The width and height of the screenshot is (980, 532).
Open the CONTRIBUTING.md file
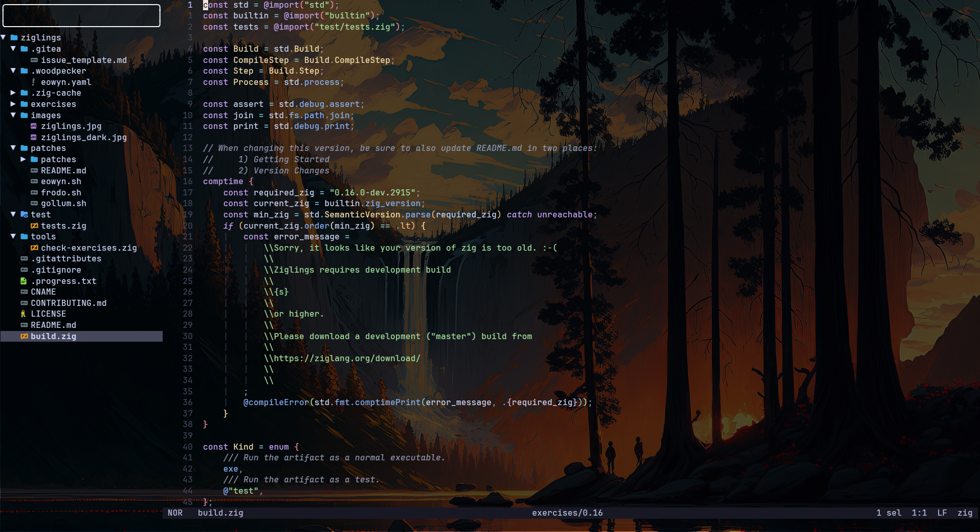(69, 303)
